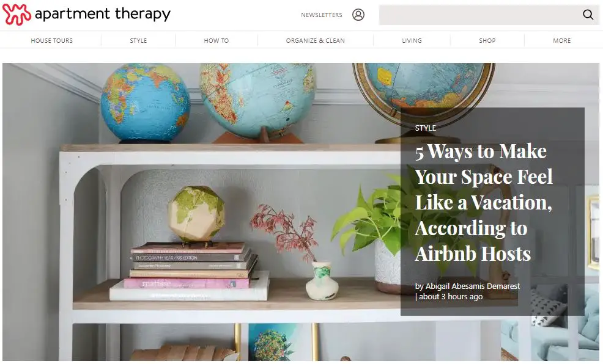Open the user account profile icon
This screenshot has width=603, height=364.
pos(358,15)
